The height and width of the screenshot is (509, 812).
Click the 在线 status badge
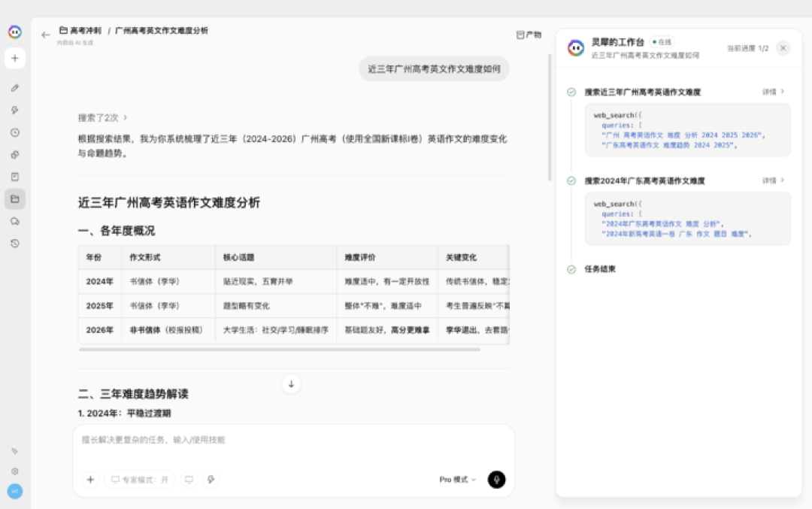(x=662, y=42)
